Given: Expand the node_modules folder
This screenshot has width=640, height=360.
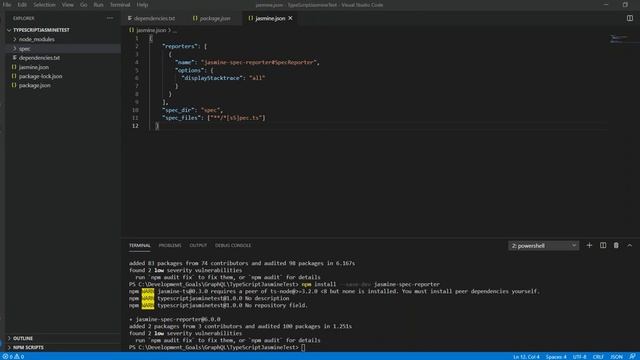Looking at the screenshot, I should pyautogui.click(x=36, y=40).
